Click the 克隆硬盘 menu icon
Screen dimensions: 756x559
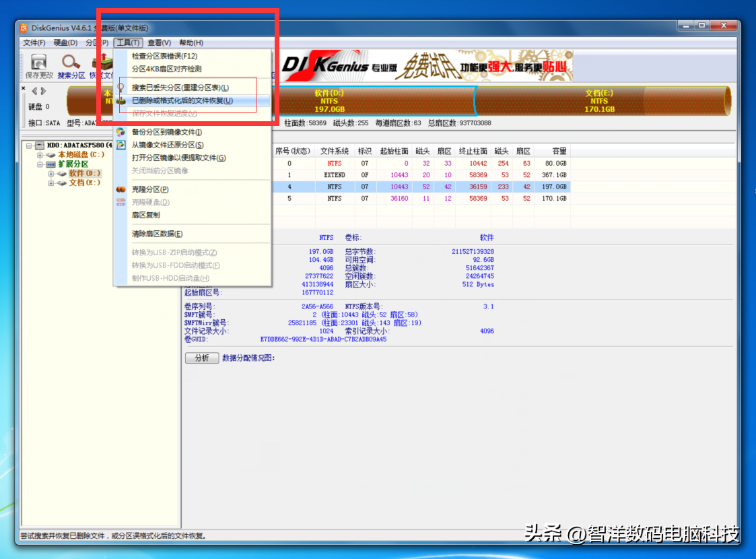(x=121, y=203)
